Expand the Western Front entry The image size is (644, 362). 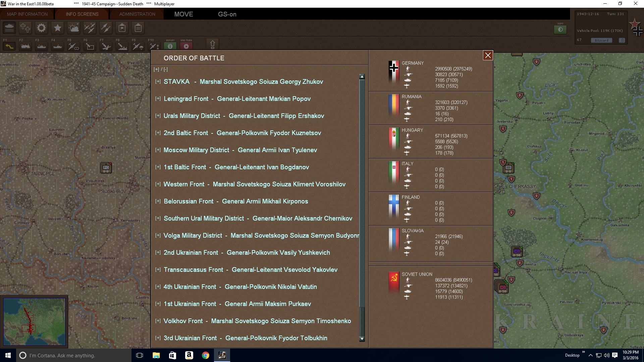(158, 184)
